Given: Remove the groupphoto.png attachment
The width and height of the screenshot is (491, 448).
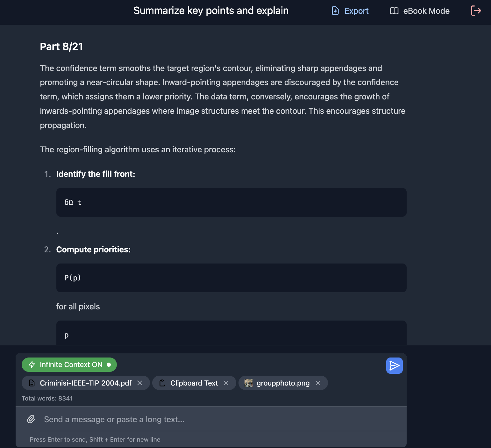Looking at the screenshot, I should [x=318, y=383].
